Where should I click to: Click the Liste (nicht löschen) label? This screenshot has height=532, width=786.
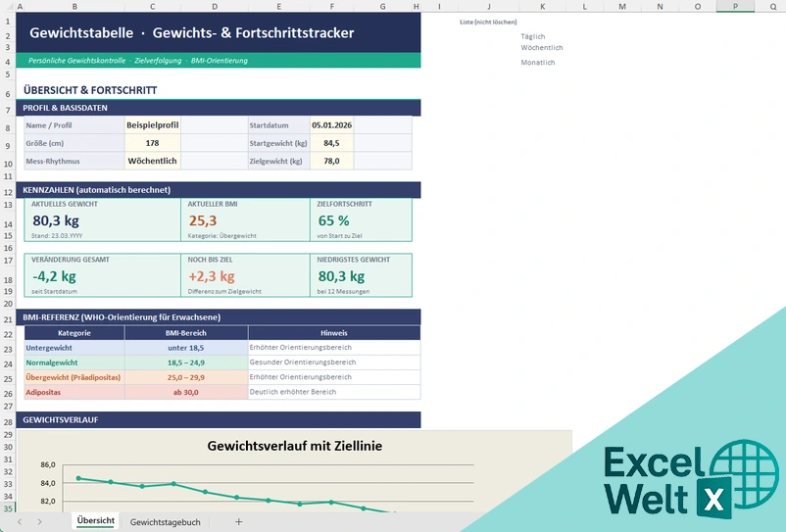coord(488,22)
